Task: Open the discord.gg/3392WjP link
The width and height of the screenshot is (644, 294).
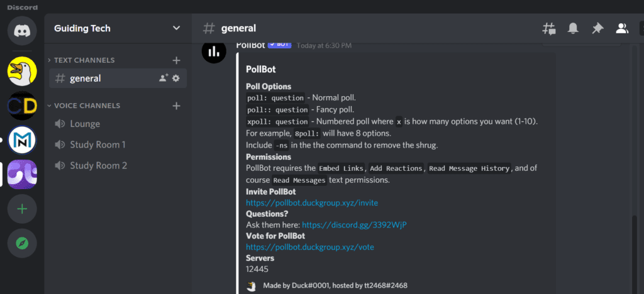Action: pos(355,225)
